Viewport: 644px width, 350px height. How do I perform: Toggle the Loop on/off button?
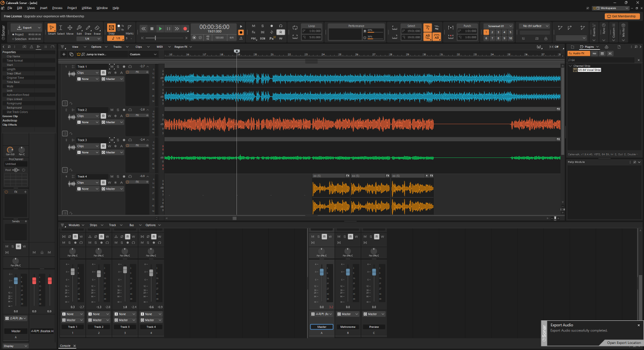[x=295, y=27]
